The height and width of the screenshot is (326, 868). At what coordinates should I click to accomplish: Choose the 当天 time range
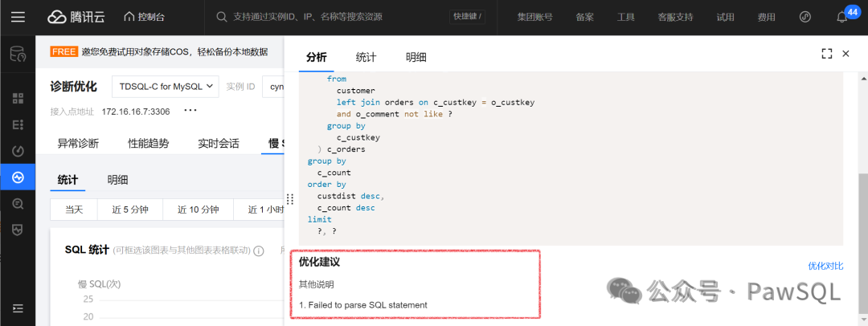tap(74, 210)
